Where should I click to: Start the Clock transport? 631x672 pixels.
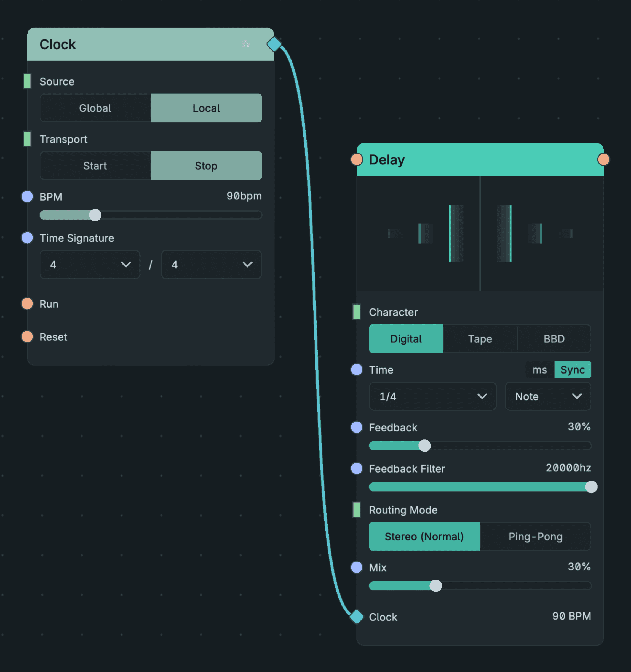[x=95, y=166]
